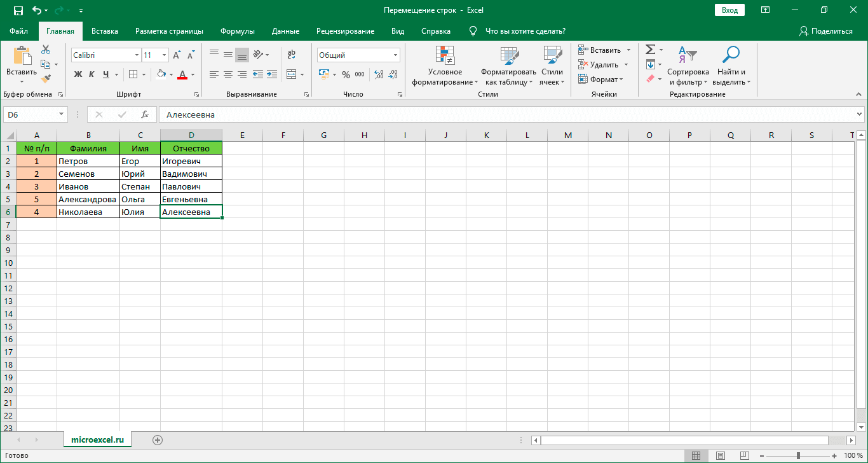Click Найти и выделить magnifier icon
The height and width of the screenshot is (463, 868).
pyautogui.click(x=730, y=53)
